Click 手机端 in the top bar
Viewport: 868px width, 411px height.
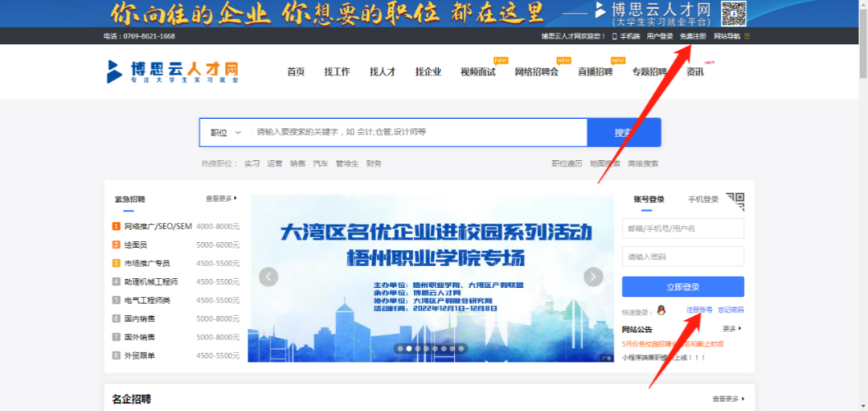click(x=630, y=36)
